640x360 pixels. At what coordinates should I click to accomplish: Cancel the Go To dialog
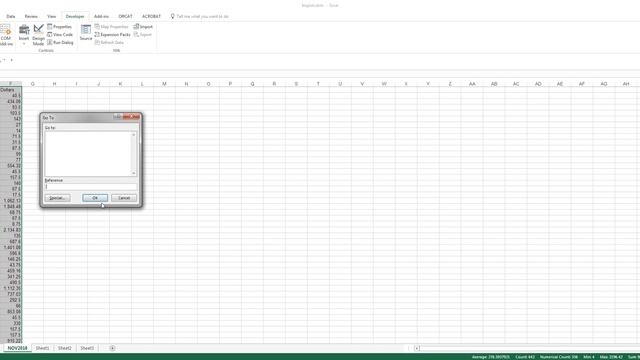point(124,198)
